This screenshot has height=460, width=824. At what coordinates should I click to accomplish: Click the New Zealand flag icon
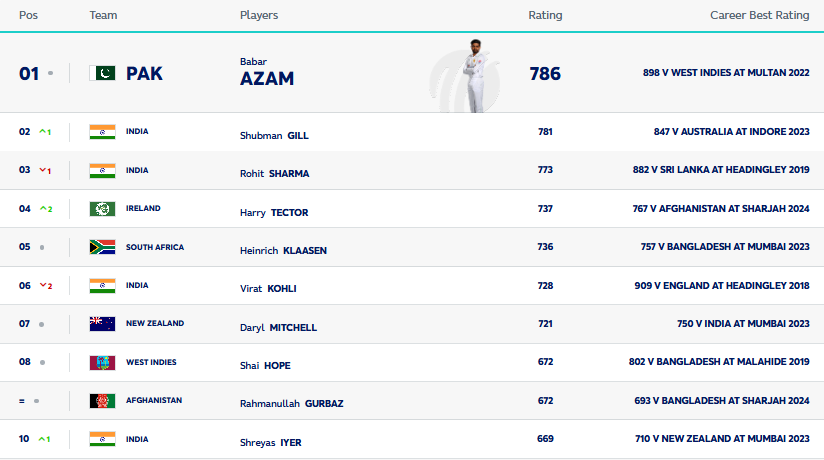click(102, 324)
